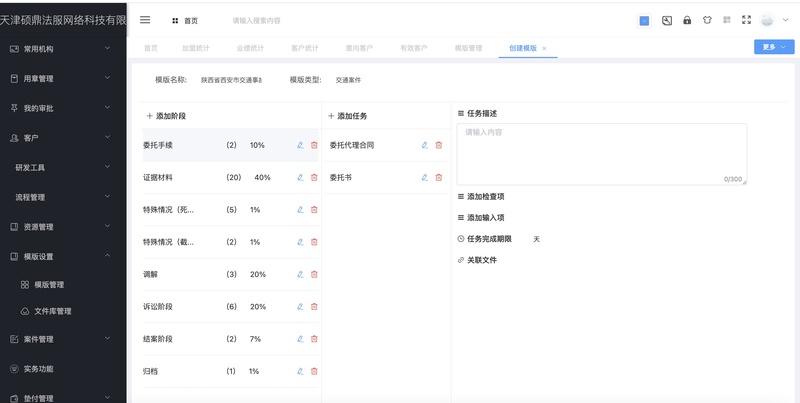The image size is (800, 403).
Task: Open 文件库管理 in the sidebar
Action: [63, 311]
